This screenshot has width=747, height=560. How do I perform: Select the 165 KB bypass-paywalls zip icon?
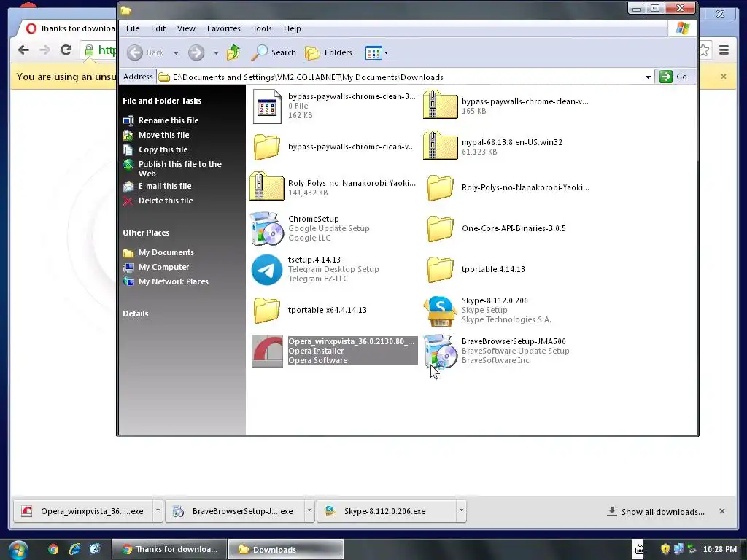[x=440, y=105]
